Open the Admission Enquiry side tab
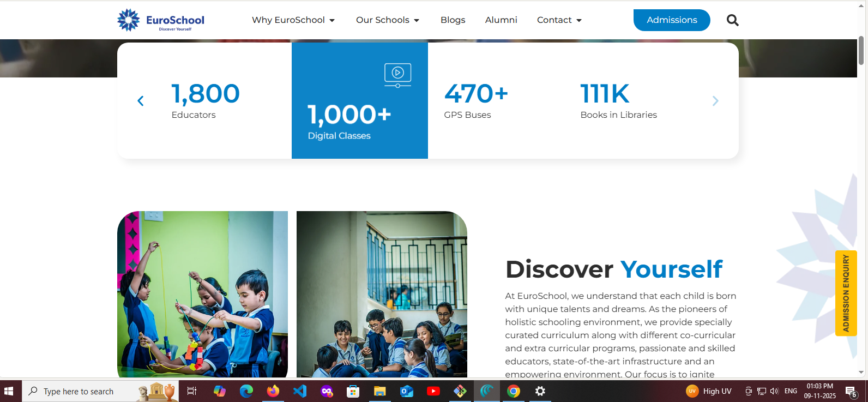 (846, 293)
